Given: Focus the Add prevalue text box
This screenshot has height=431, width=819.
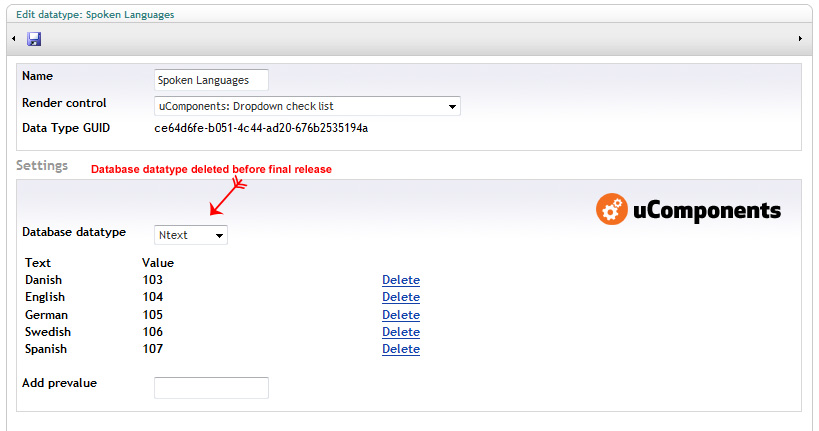Looking at the screenshot, I should coord(211,388).
